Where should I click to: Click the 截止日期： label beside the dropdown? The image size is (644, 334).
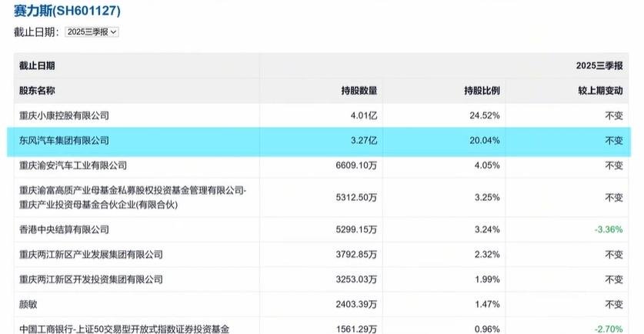tap(37, 32)
